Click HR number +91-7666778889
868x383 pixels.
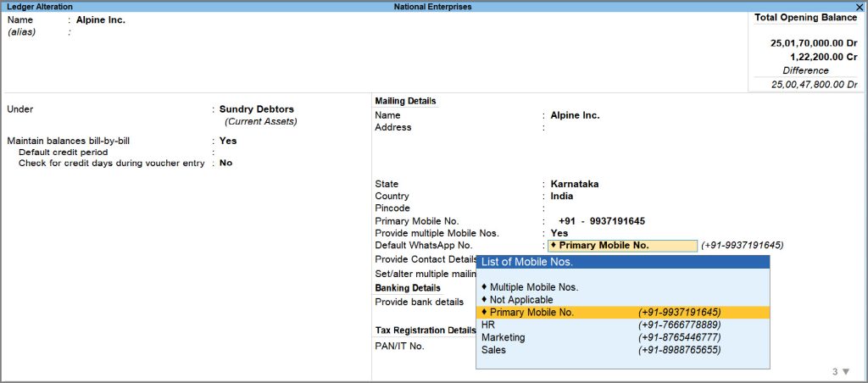[x=680, y=325]
